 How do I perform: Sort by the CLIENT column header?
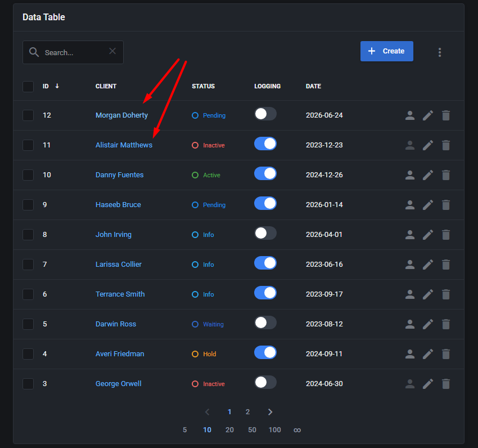106,86
